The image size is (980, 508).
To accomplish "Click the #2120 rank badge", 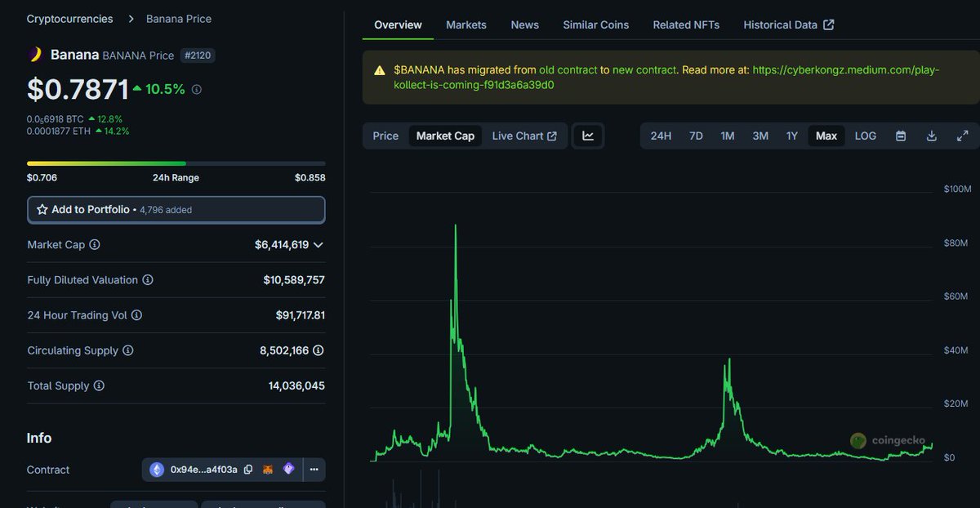I will coord(198,56).
